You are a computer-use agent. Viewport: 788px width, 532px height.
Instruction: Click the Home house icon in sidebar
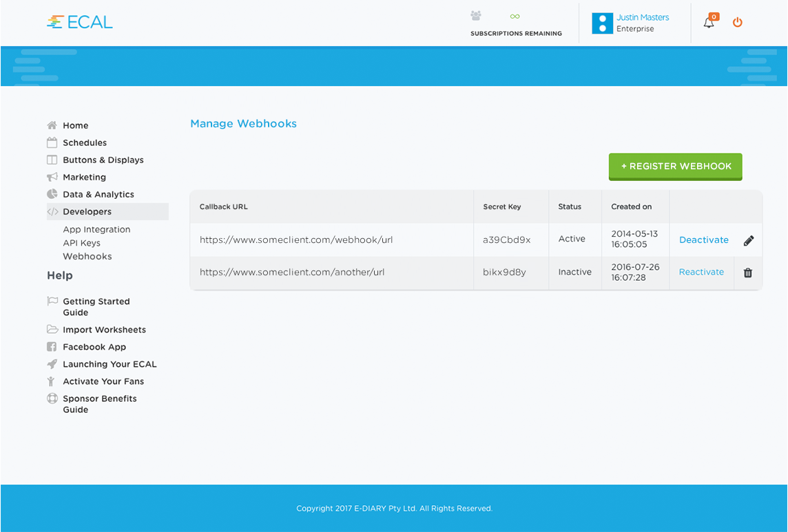(52, 125)
